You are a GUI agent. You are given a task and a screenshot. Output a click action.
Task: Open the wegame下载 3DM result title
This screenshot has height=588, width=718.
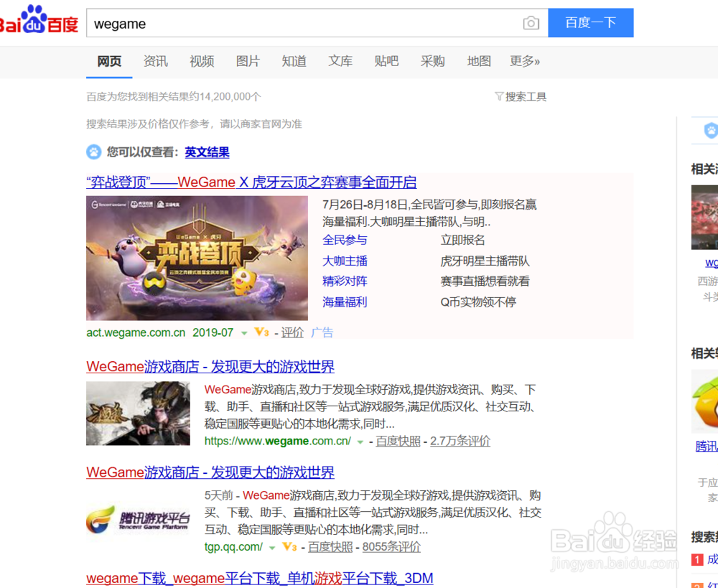point(260,579)
